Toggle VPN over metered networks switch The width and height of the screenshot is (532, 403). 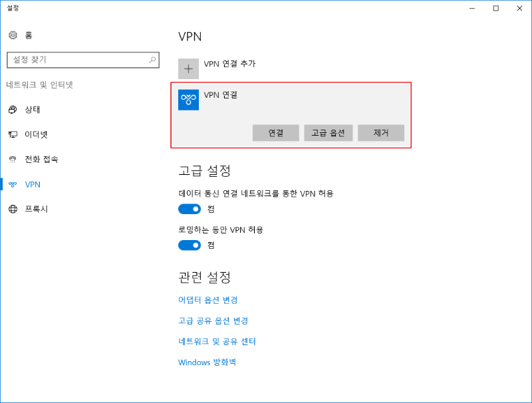tap(190, 209)
